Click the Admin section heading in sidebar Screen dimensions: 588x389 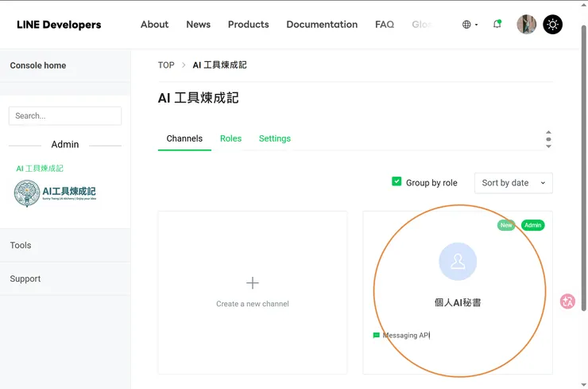65,145
